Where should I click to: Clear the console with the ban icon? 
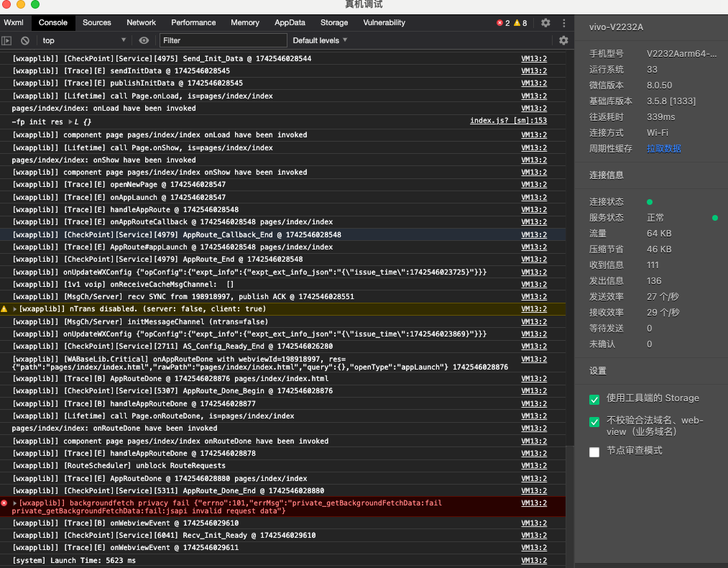click(x=25, y=40)
